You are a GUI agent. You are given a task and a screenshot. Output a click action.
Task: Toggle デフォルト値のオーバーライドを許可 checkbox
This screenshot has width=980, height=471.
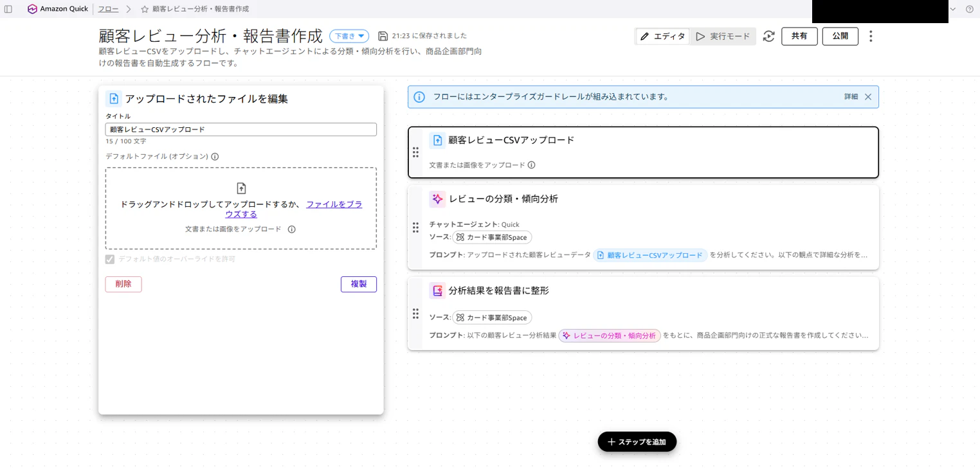[x=110, y=259]
